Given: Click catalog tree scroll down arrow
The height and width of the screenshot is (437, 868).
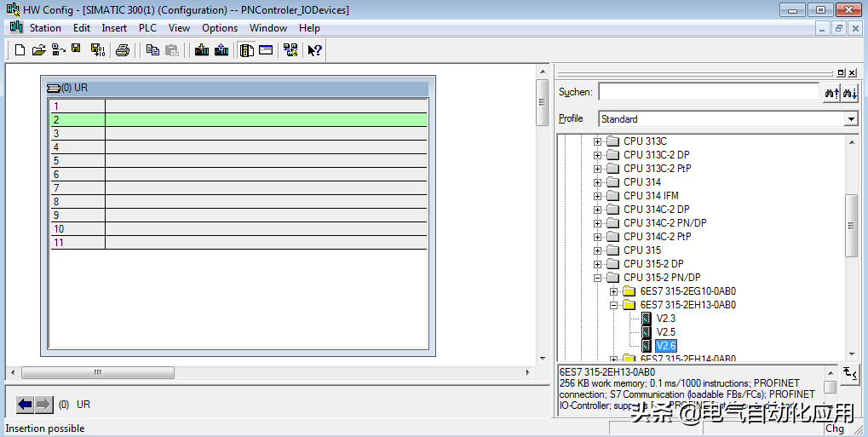Looking at the screenshot, I should point(851,354).
